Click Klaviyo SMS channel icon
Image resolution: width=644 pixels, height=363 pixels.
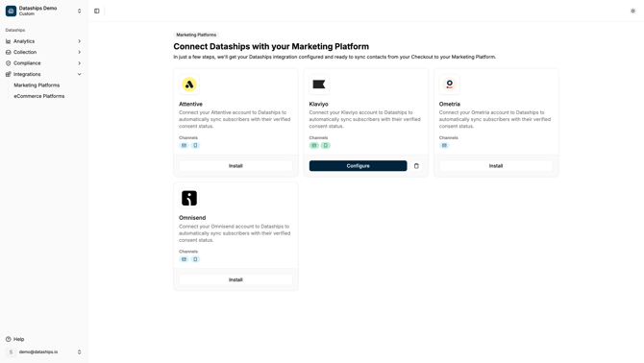326,146
